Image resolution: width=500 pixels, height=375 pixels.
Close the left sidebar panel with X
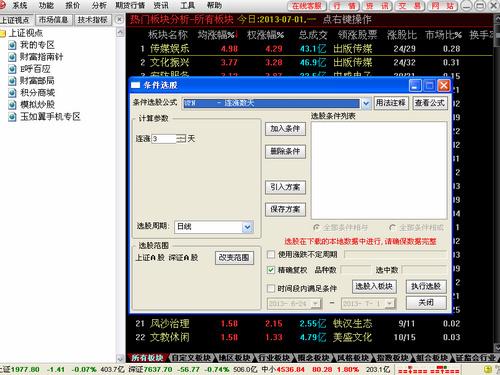click(x=119, y=20)
